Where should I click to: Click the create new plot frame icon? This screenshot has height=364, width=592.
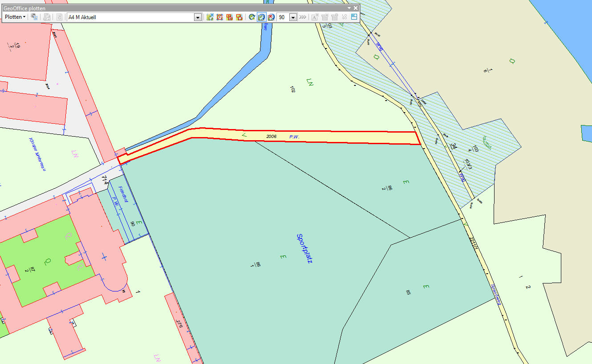pyautogui.click(x=210, y=17)
